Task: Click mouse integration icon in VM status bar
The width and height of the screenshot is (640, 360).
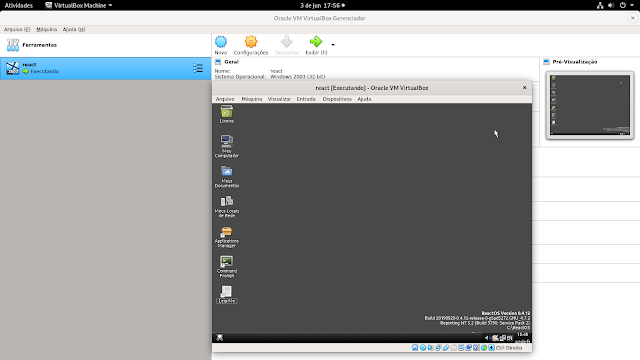Action: (484, 348)
